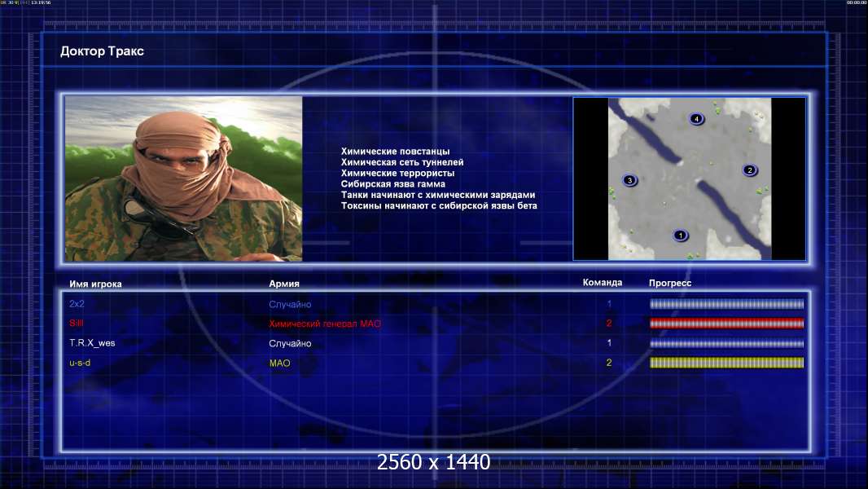Click start position marker 4 on the map
868x489 pixels.
click(x=696, y=118)
